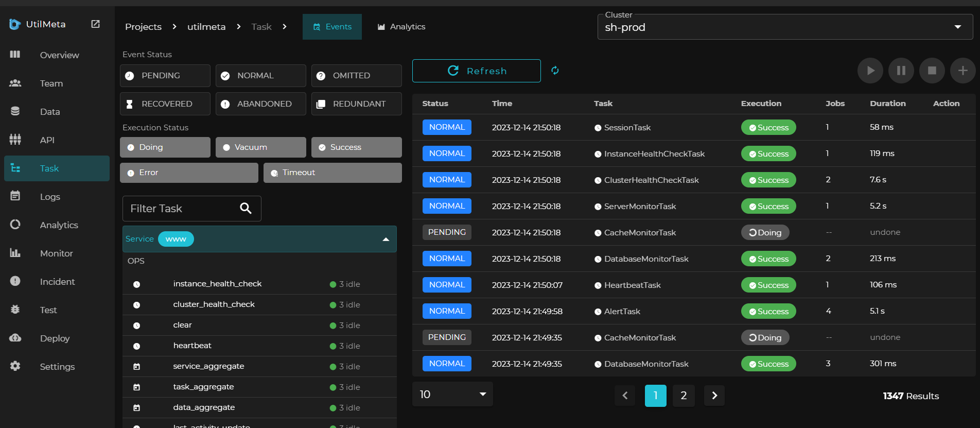Switch to the Events tab
This screenshot has height=428, width=980.
point(332,27)
